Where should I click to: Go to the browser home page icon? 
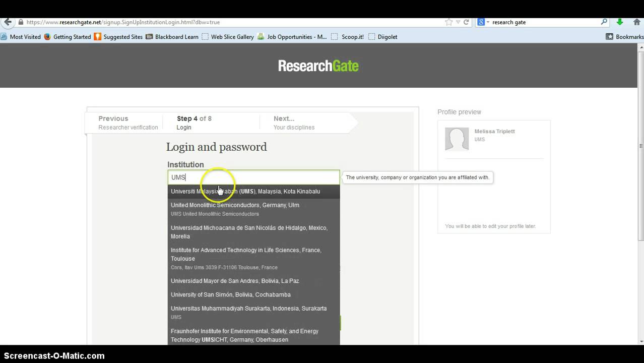pyautogui.click(x=637, y=22)
